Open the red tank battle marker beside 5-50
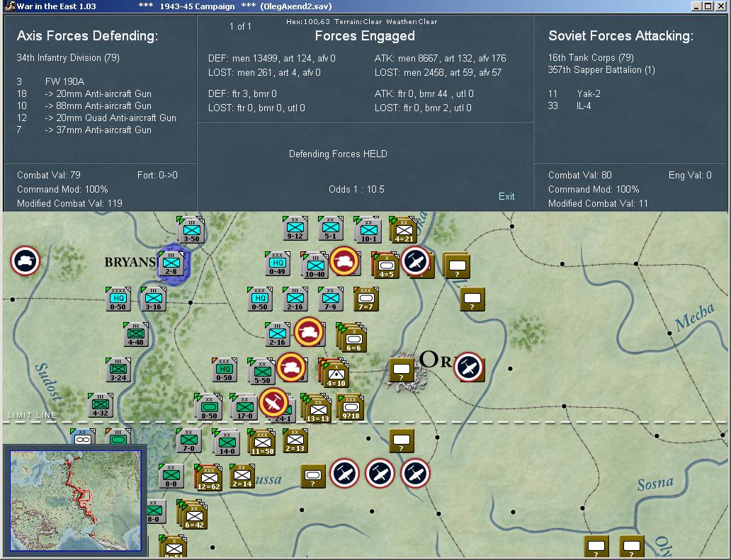The width and height of the screenshot is (731, 560). pyautogui.click(x=291, y=367)
